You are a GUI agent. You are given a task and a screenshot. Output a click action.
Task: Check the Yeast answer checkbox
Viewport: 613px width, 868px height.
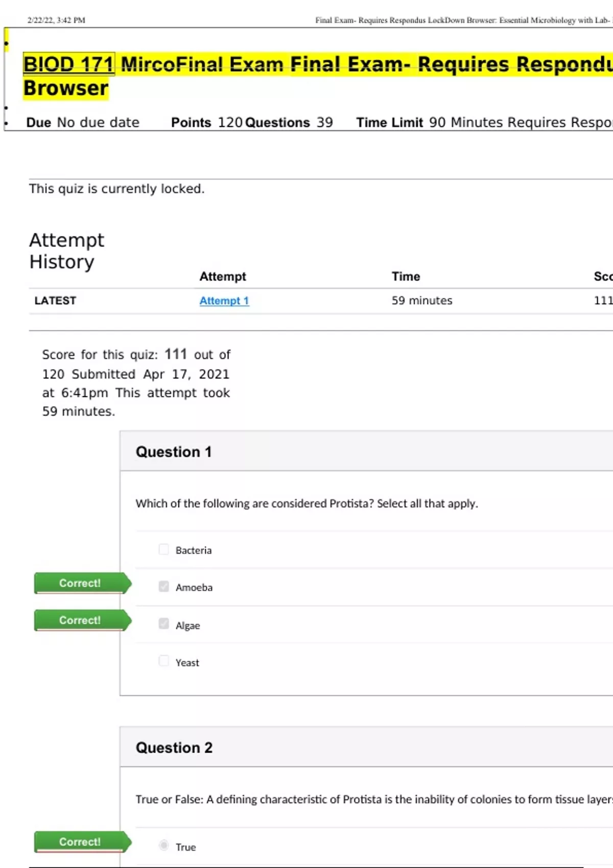pyautogui.click(x=163, y=661)
